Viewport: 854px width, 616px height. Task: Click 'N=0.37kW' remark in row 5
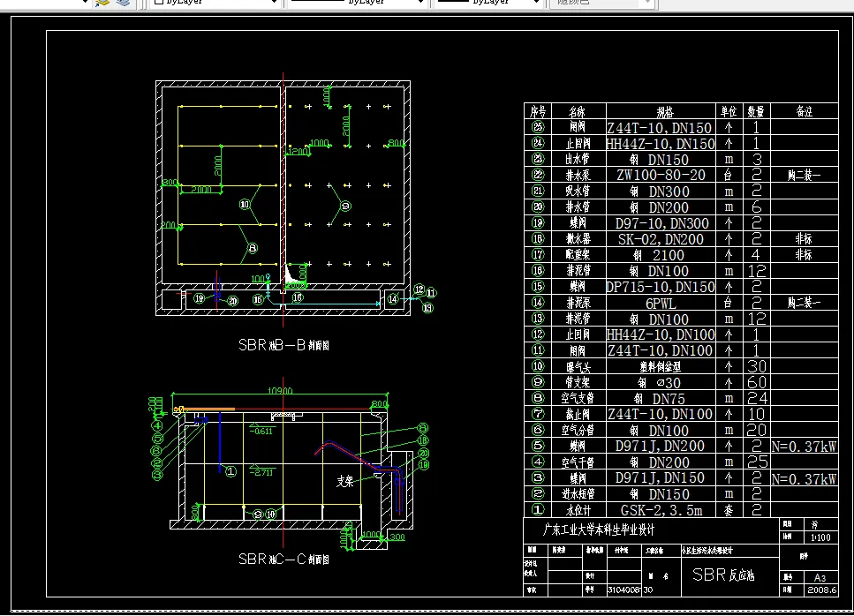804,447
